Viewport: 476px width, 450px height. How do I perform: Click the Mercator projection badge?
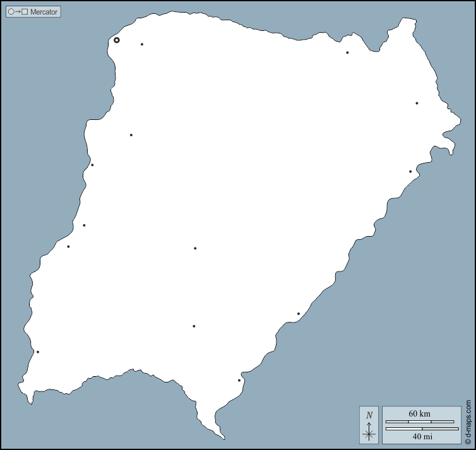pos(33,11)
